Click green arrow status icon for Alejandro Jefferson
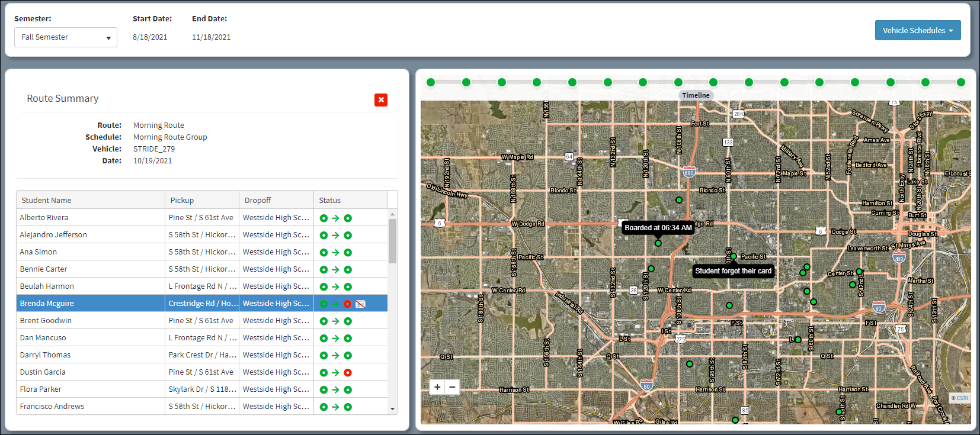Screen dimensions: 980x435 tap(335, 236)
